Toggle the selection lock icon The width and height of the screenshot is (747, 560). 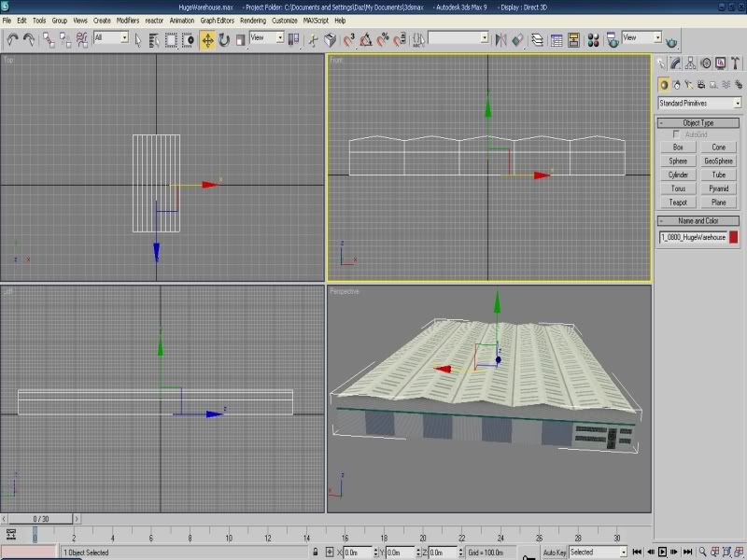pyautogui.click(x=317, y=552)
